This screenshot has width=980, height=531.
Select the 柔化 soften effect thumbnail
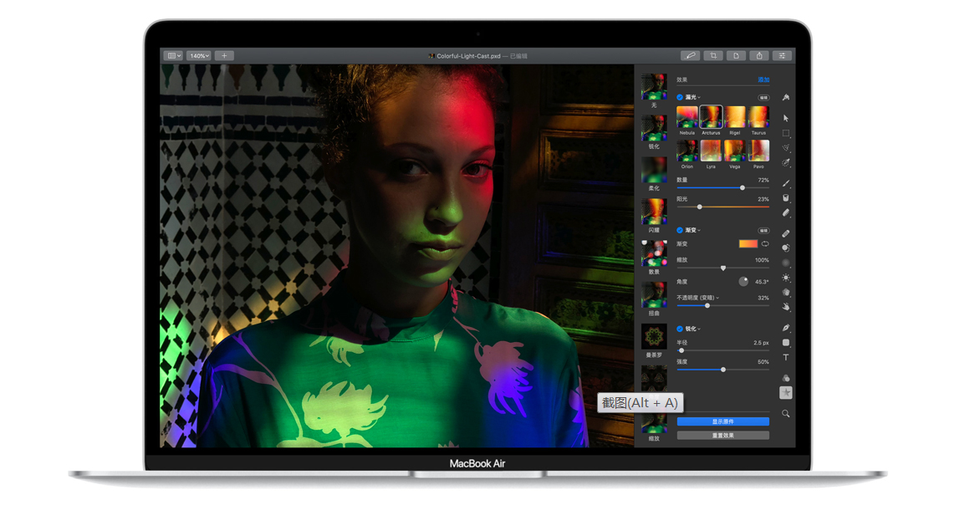point(654,170)
